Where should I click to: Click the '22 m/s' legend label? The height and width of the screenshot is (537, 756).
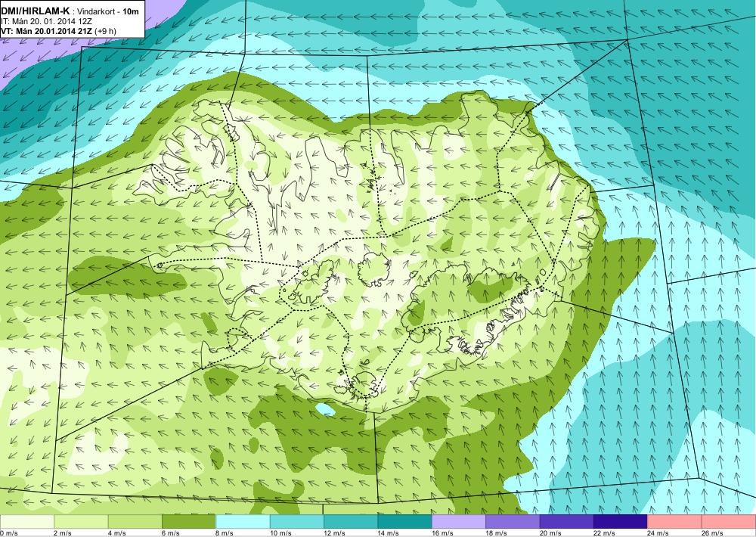point(605,533)
